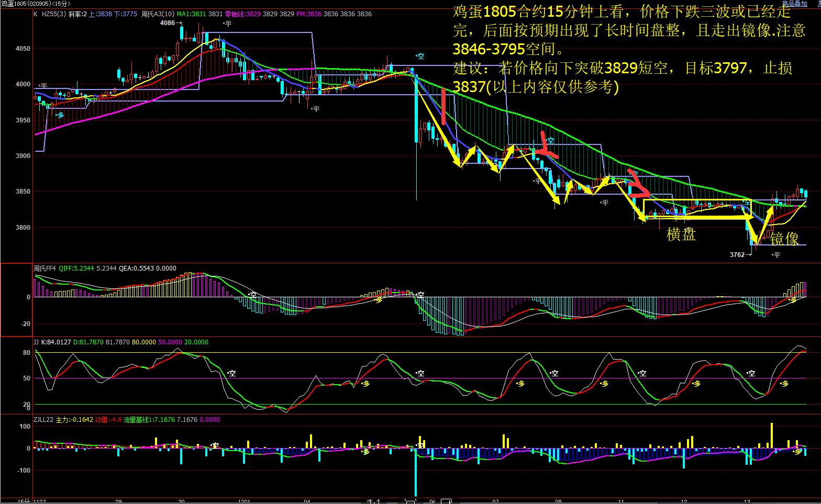Click the 空 marker above the big drop
The image size is (821, 504).
[x=419, y=56]
